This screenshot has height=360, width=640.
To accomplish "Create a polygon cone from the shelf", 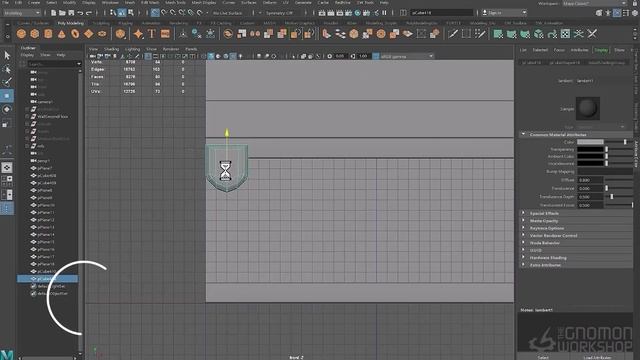I will pyautogui.click(x=62, y=34).
